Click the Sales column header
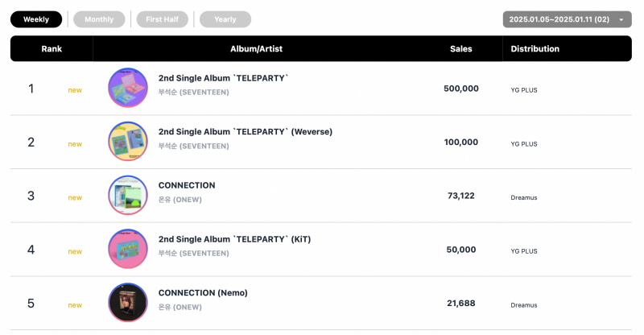Viewport: 644px width, 335px height. pyautogui.click(x=460, y=48)
